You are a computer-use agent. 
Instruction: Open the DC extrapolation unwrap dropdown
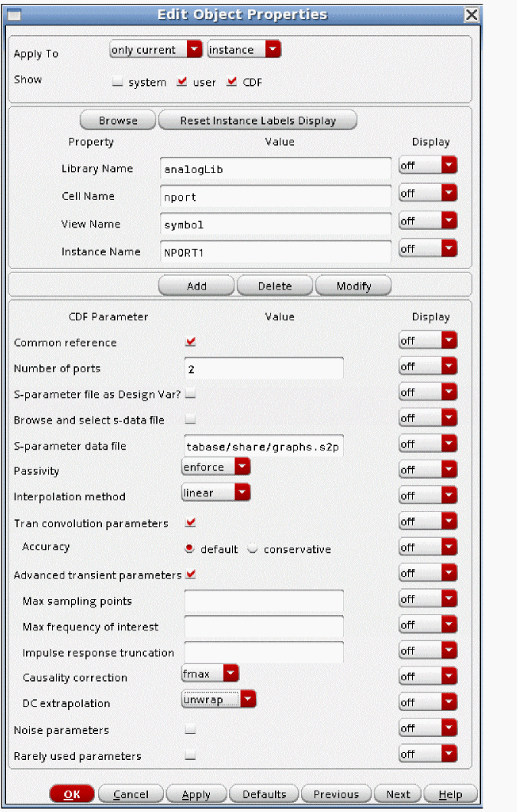218,699
